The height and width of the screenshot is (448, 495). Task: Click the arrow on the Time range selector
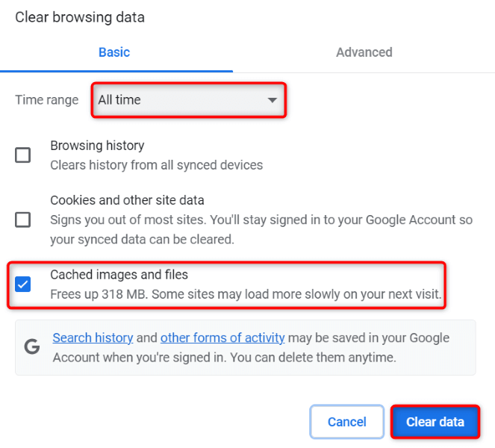click(x=273, y=100)
